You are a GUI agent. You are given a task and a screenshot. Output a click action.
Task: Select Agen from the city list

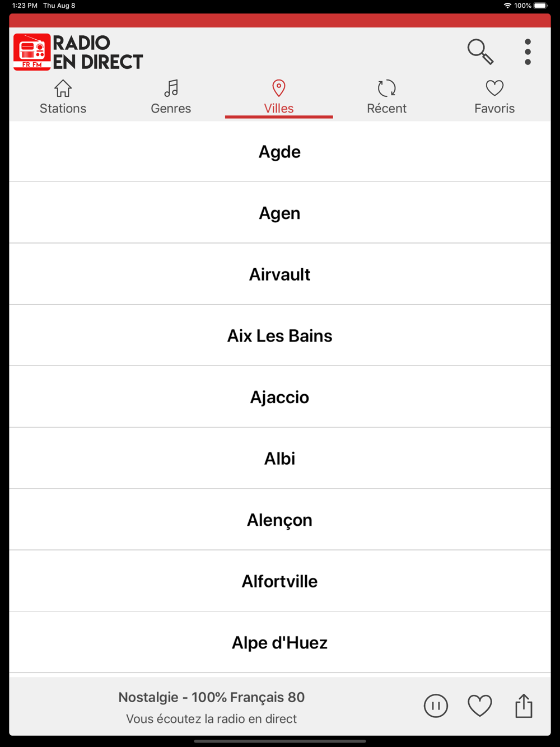(279, 213)
